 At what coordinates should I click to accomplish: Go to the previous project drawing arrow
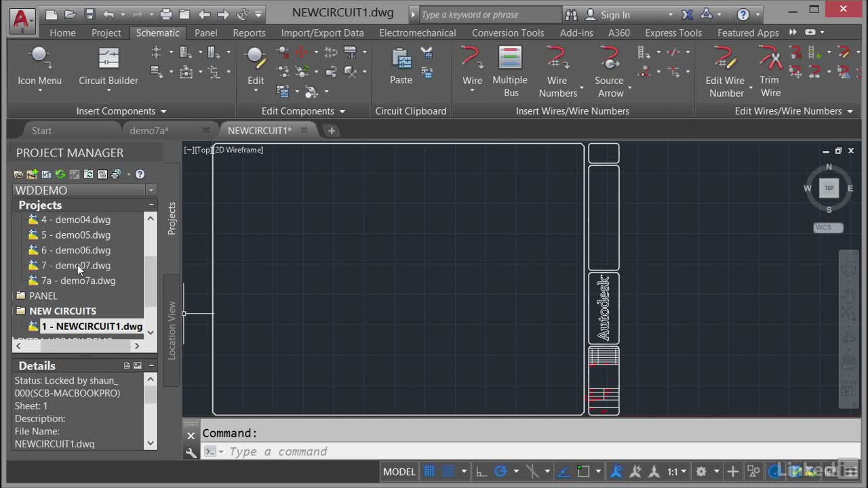204,14
